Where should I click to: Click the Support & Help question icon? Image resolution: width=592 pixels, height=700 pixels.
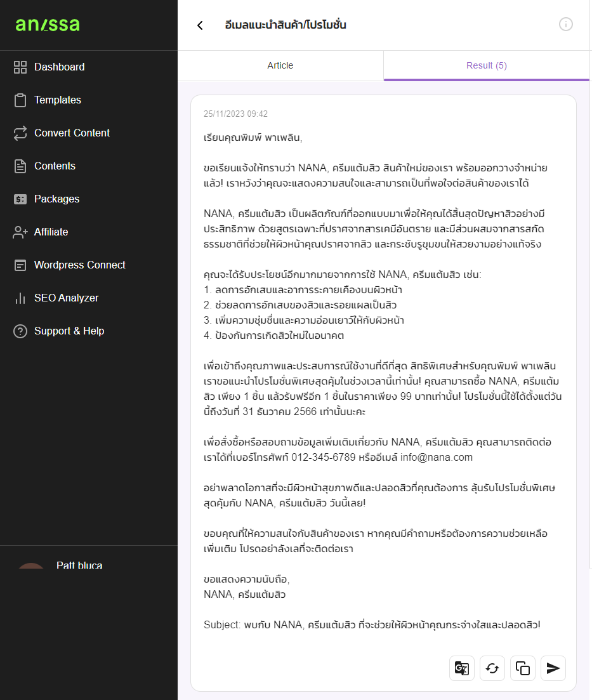pyautogui.click(x=20, y=331)
